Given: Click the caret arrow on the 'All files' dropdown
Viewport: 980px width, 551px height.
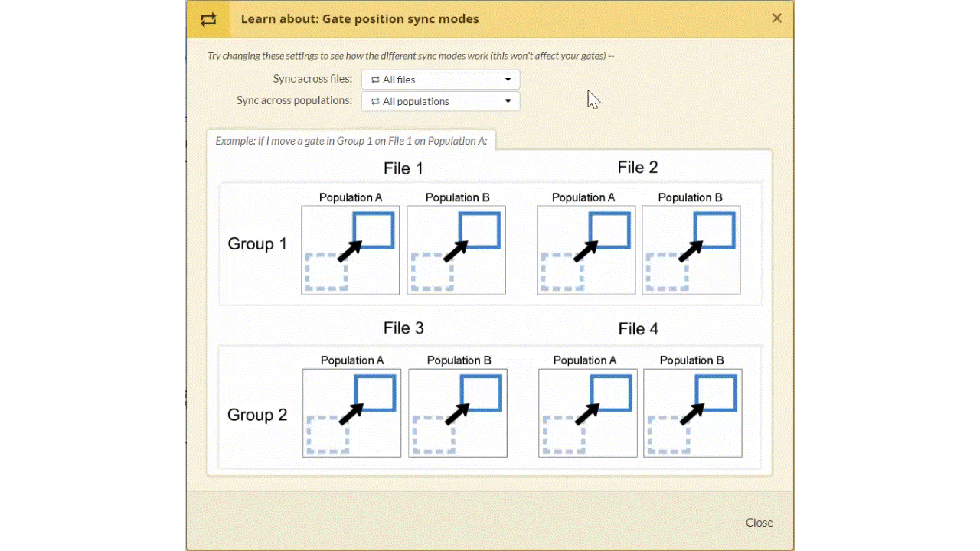Looking at the screenshot, I should [508, 80].
